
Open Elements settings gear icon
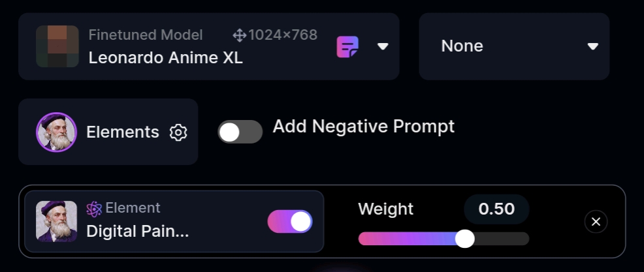pyautogui.click(x=178, y=132)
